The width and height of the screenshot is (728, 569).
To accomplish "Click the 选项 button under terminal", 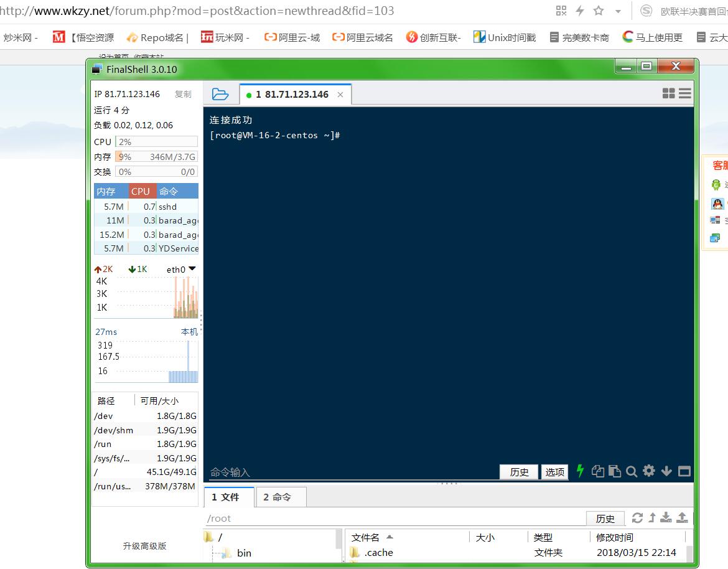I will point(554,472).
